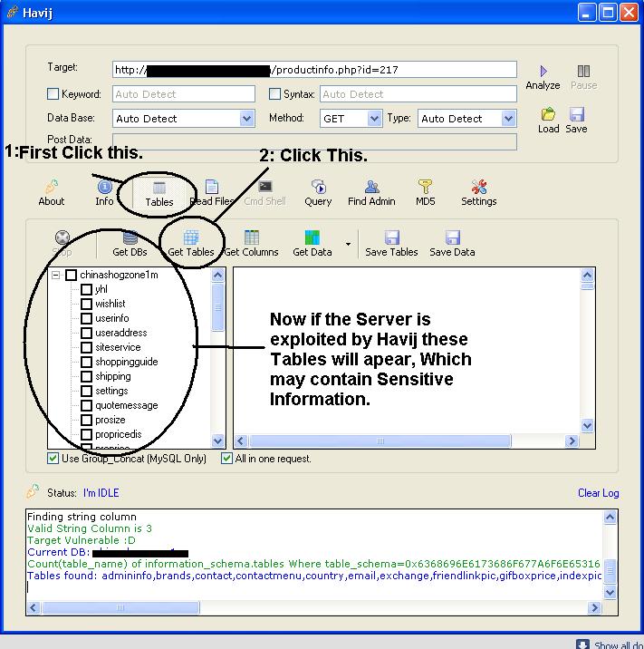The width and height of the screenshot is (644, 649).
Task: Click the Keyword input field
Action: tap(184, 94)
